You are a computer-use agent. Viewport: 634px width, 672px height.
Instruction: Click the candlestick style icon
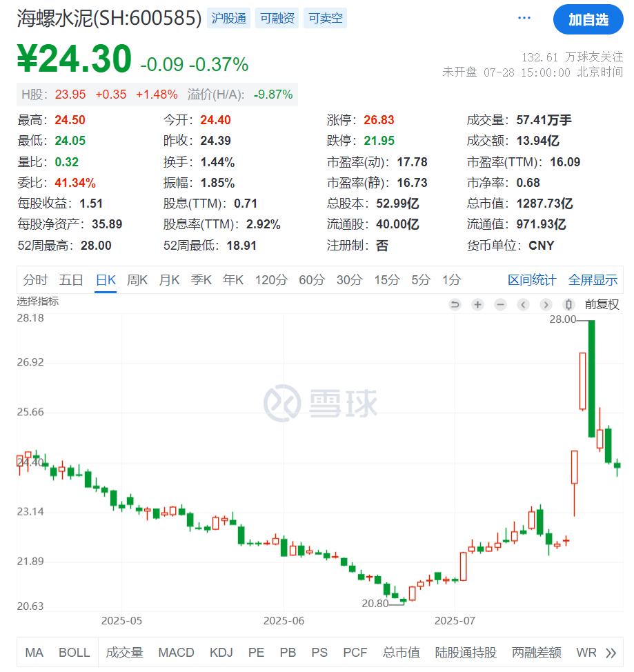tap(568, 305)
